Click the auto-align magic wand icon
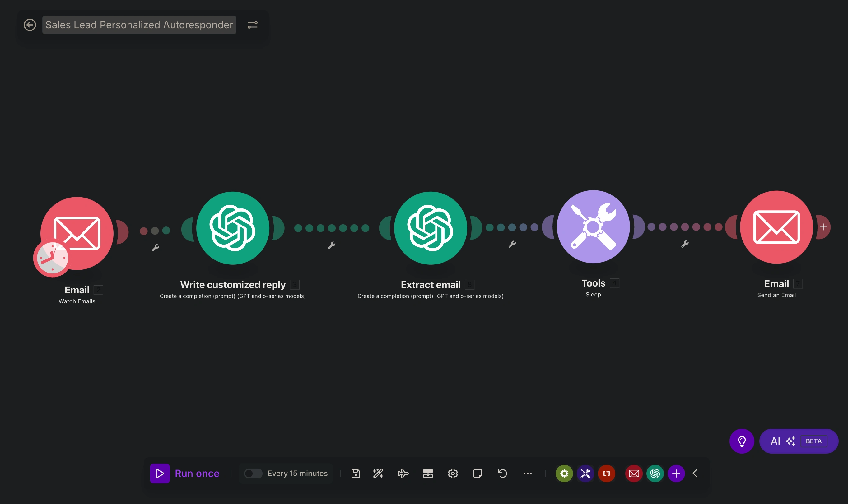The width and height of the screenshot is (848, 504). pyautogui.click(x=378, y=474)
